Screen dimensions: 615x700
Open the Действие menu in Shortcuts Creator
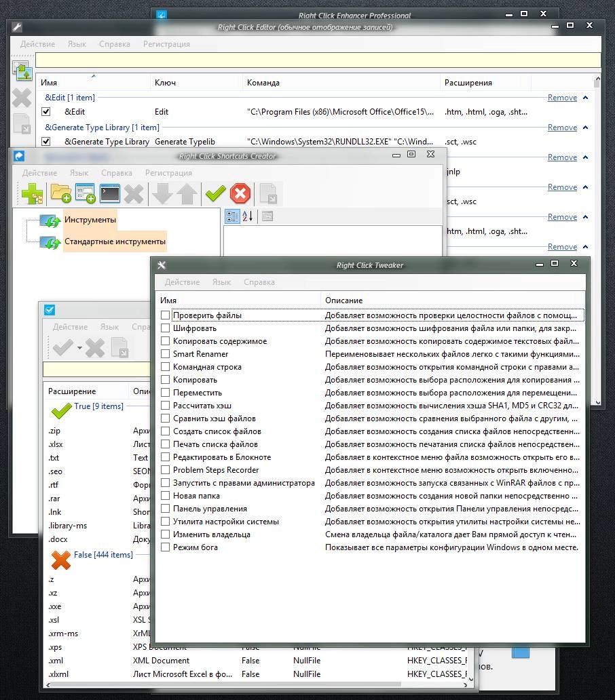tap(40, 173)
